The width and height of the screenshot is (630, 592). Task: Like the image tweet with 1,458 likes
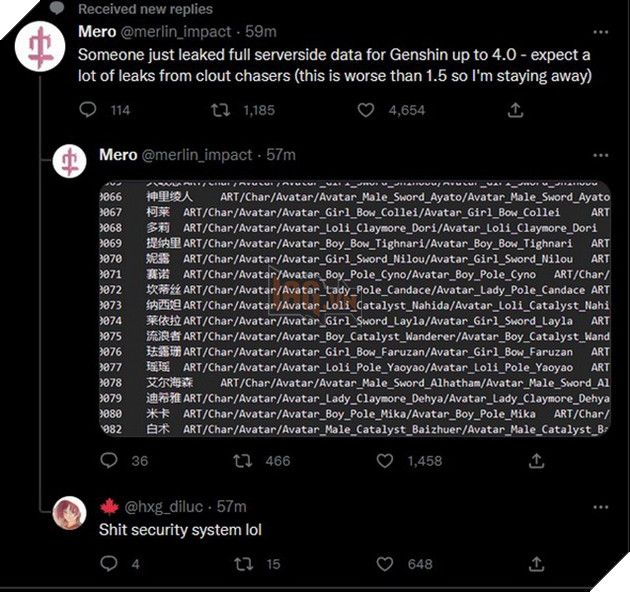[x=385, y=461]
